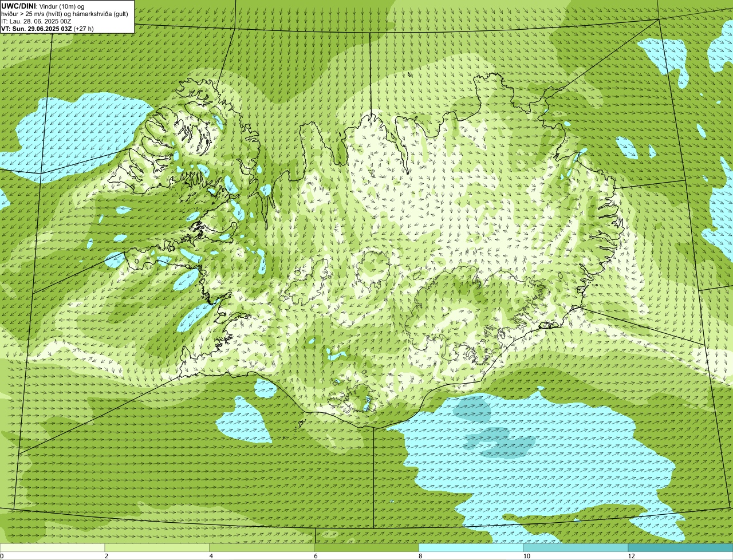Click the 'hviður > 25 m/s (hvítt)' description line
This screenshot has height=560, width=733.
(x=65, y=14)
